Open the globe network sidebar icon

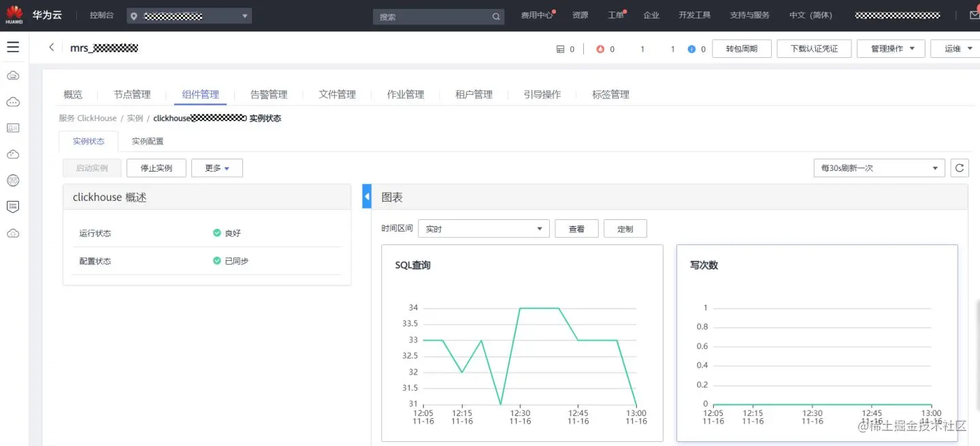pyautogui.click(x=13, y=180)
